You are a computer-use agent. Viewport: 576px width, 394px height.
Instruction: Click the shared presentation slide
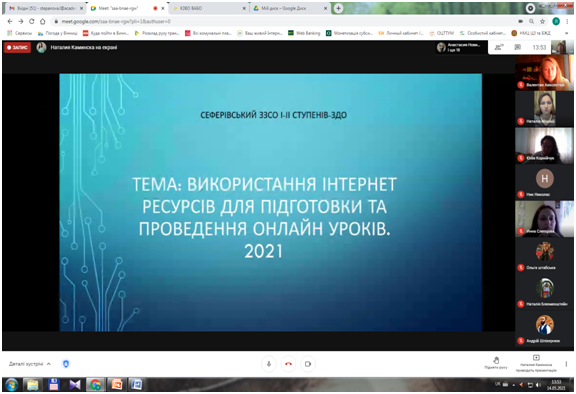coord(271,202)
